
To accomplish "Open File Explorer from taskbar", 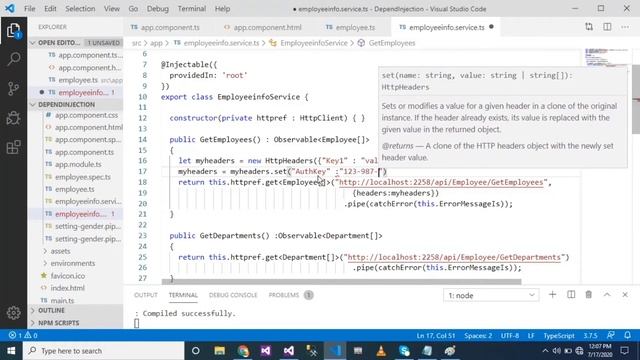I will 219,351.
